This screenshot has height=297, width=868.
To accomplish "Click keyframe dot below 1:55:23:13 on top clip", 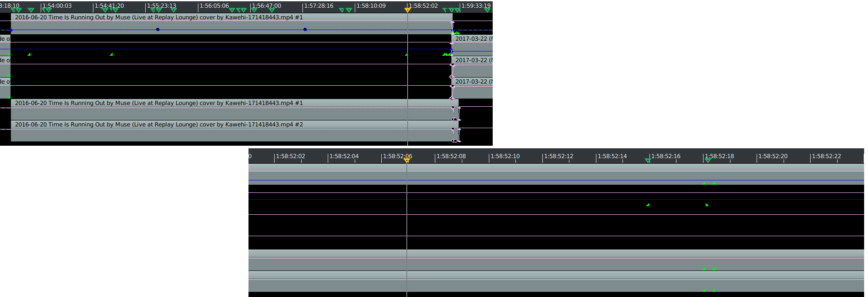I will [x=158, y=30].
